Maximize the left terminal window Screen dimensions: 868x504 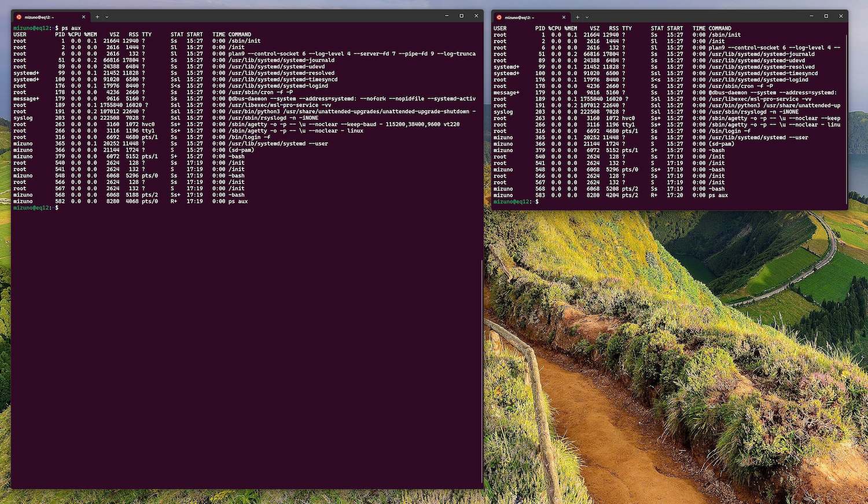pyautogui.click(x=461, y=16)
